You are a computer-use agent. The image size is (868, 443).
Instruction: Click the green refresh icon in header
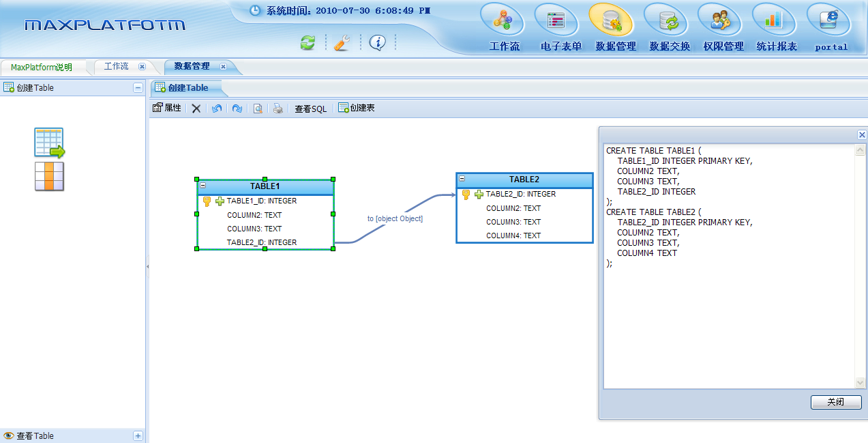coord(308,42)
